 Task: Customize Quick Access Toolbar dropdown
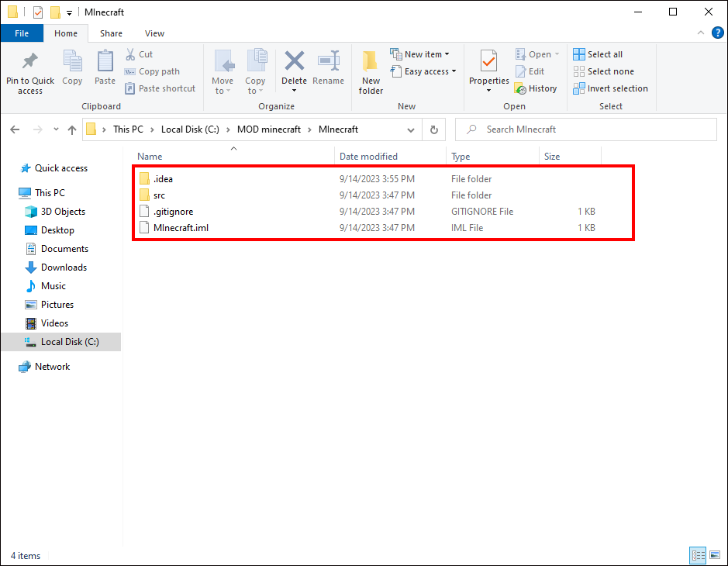(x=69, y=13)
